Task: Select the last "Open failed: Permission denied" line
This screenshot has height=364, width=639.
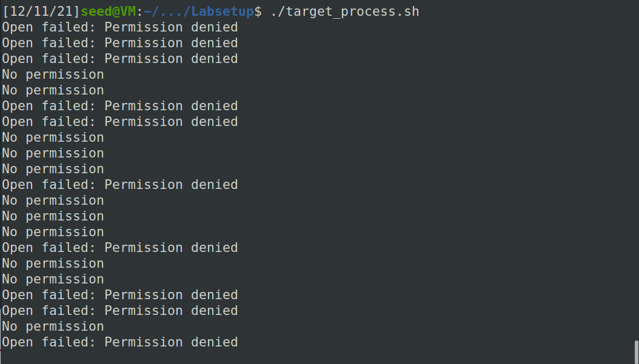Action: pyautogui.click(x=120, y=342)
